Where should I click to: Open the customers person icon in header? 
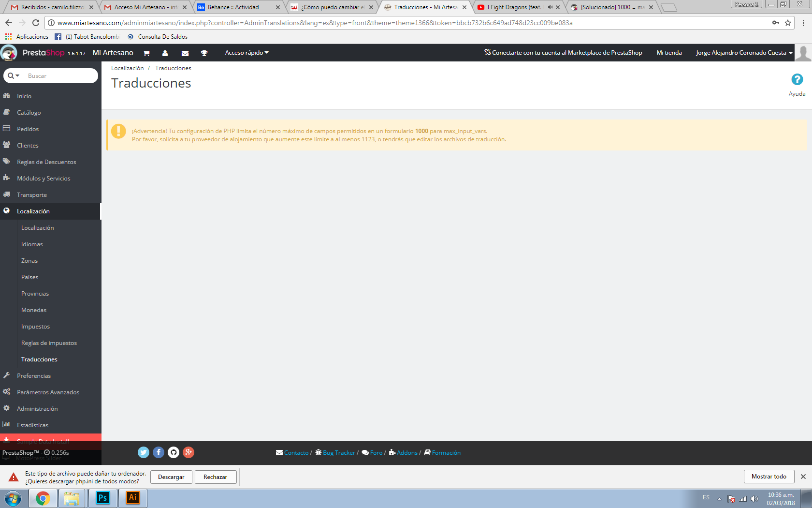[x=165, y=53]
